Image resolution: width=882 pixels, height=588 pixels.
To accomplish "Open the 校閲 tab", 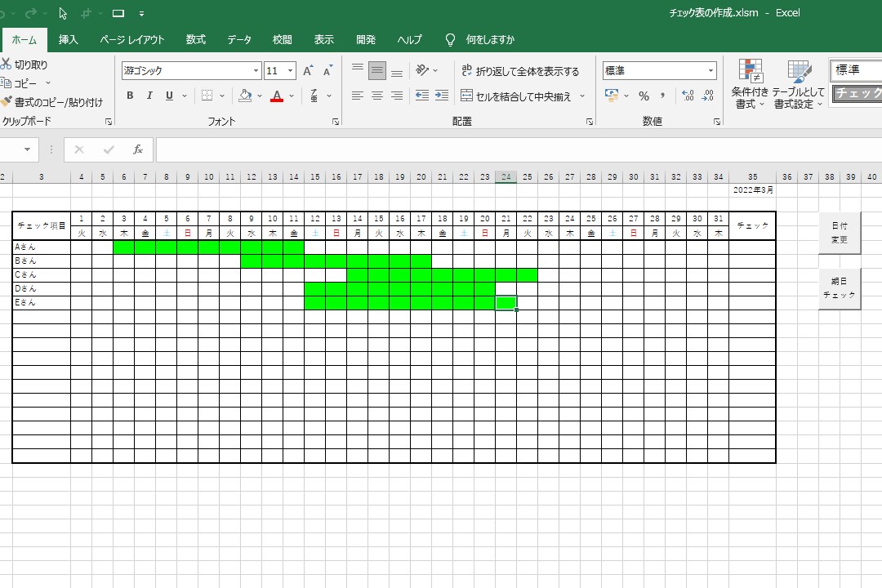I will [x=283, y=40].
